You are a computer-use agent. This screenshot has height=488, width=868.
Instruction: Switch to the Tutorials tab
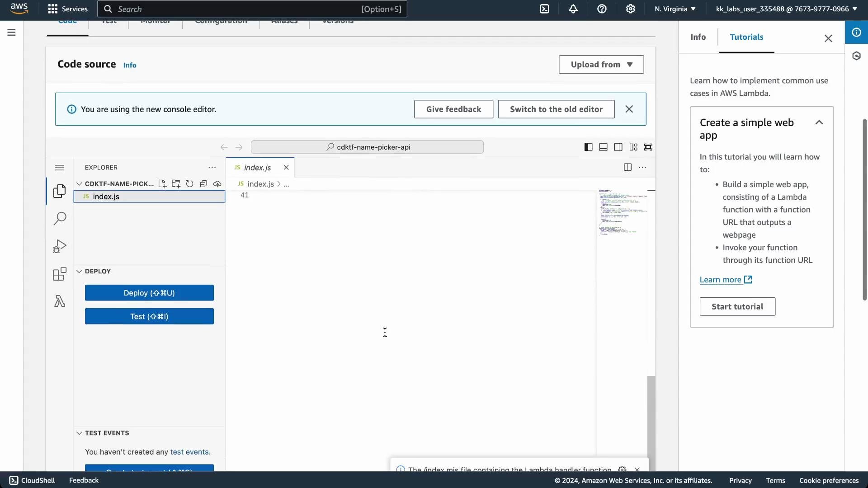[746, 37]
